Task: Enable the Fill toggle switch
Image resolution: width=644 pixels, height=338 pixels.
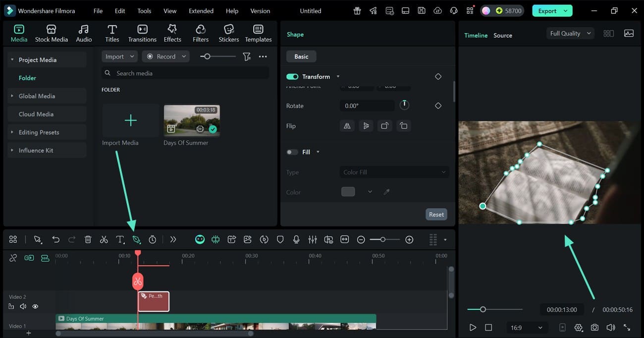Action: 292,152
